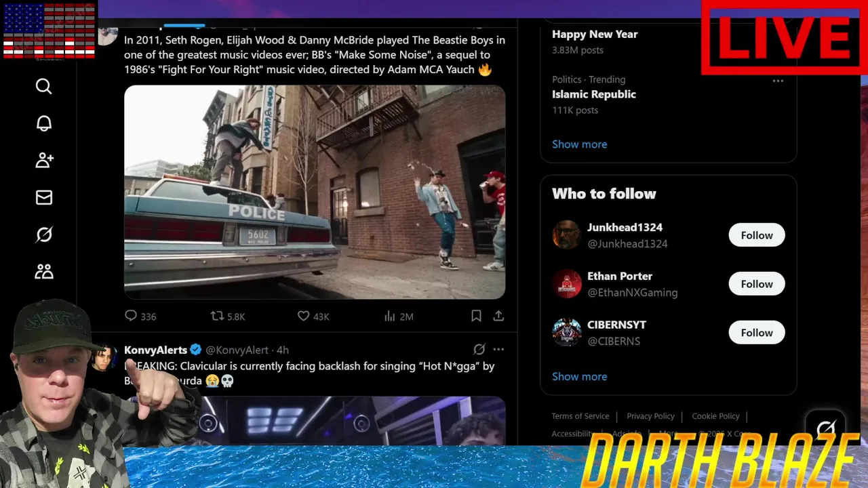Image resolution: width=868 pixels, height=488 pixels.
Task: Open Happy New Year trend
Action: point(595,35)
